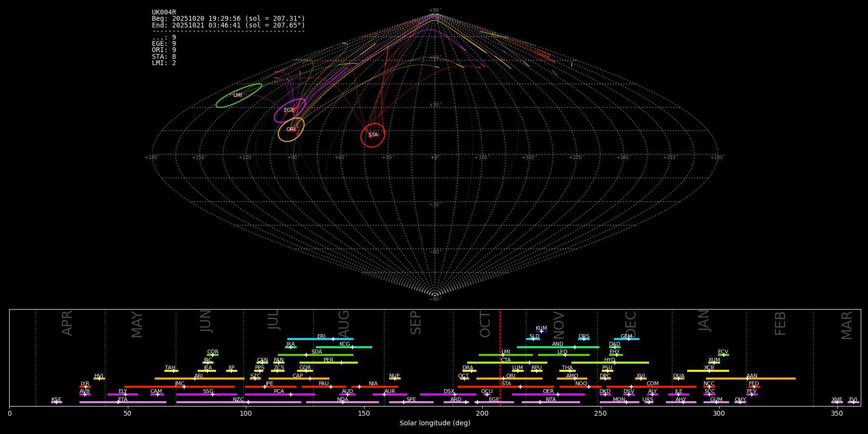
Task: Click the +90° label atop the sky map
Action: click(434, 11)
